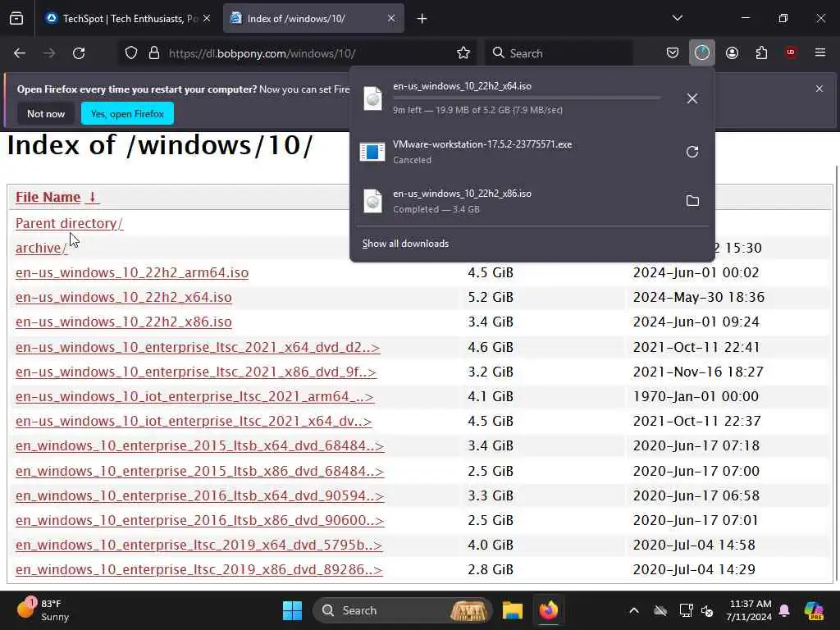Image resolution: width=840 pixels, height=630 pixels.
Task: Reload the current page
Action: pos(79,53)
